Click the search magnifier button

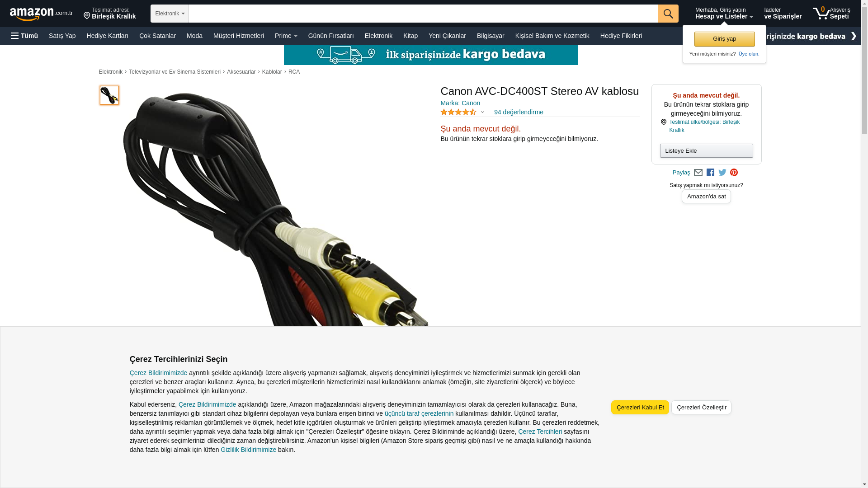coord(668,14)
